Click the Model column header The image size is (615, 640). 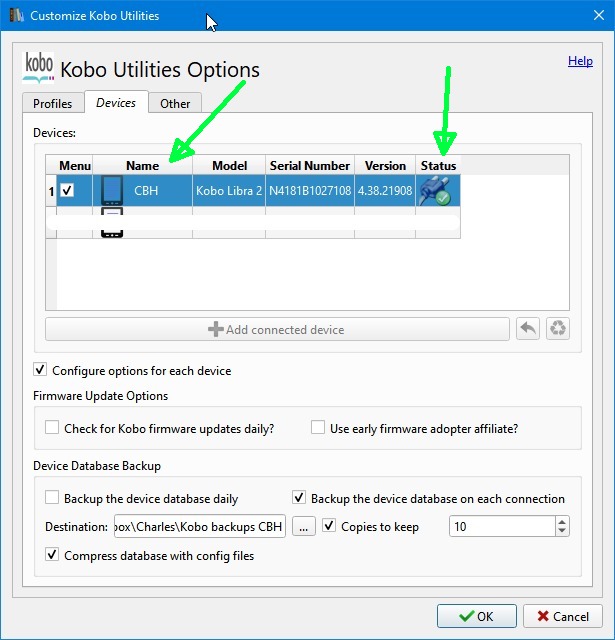click(x=229, y=165)
